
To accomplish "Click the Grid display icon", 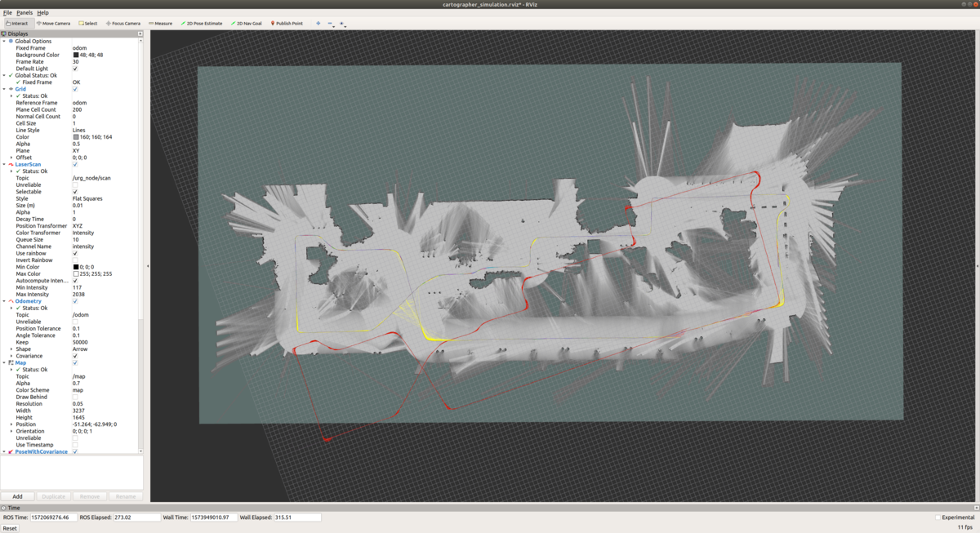I will 11,89.
